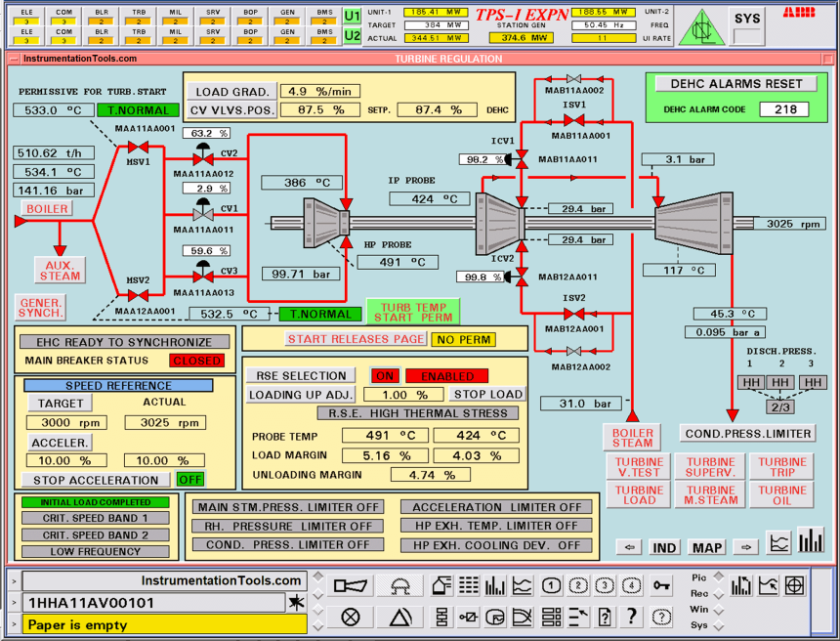Viewport: 840px width, 641px height.
Task: Open bar graph icon beside MAP
Action: pyautogui.click(x=811, y=540)
